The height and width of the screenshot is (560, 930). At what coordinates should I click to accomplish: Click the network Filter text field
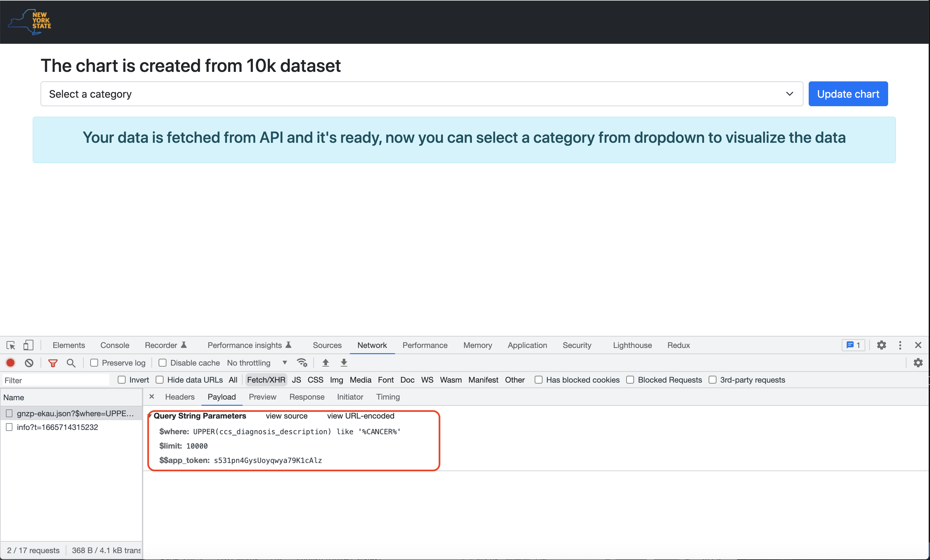coord(56,380)
